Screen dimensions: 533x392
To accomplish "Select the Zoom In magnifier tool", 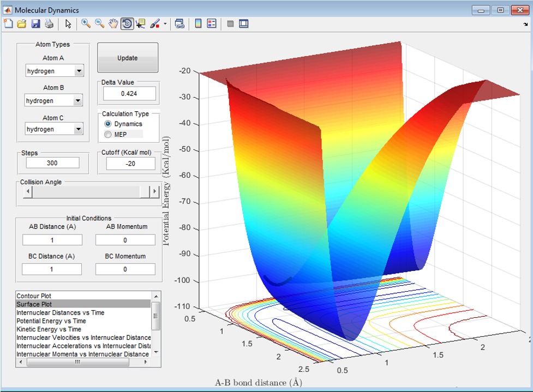I will click(86, 23).
